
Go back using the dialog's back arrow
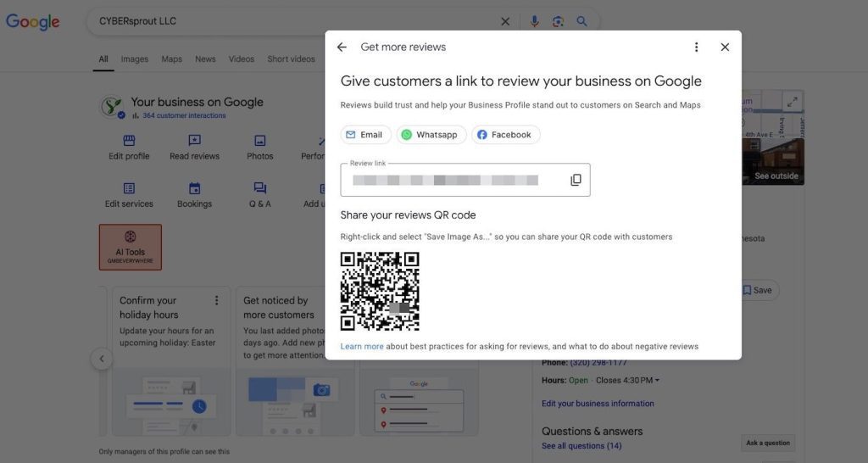tap(342, 47)
